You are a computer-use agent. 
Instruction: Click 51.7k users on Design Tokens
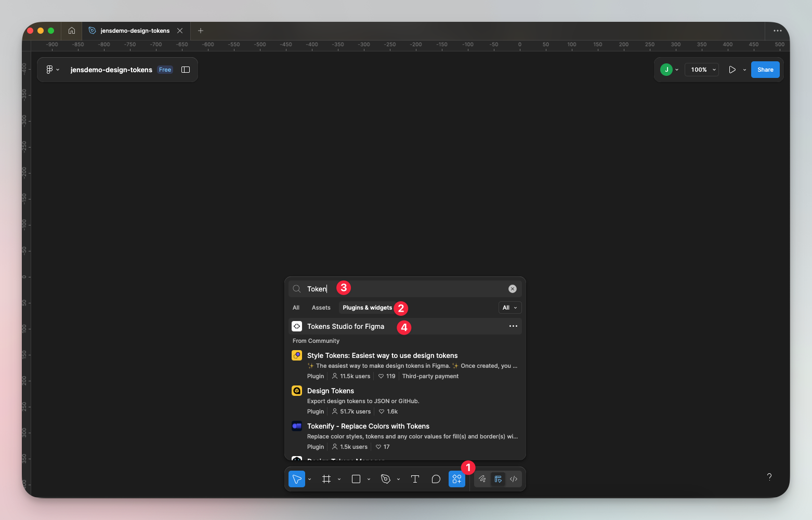coord(351,411)
